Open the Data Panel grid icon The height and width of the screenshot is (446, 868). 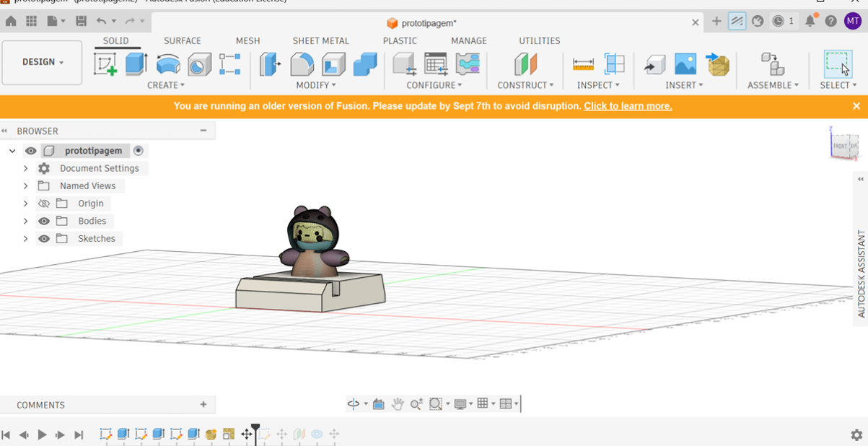[x=32, y=22]
